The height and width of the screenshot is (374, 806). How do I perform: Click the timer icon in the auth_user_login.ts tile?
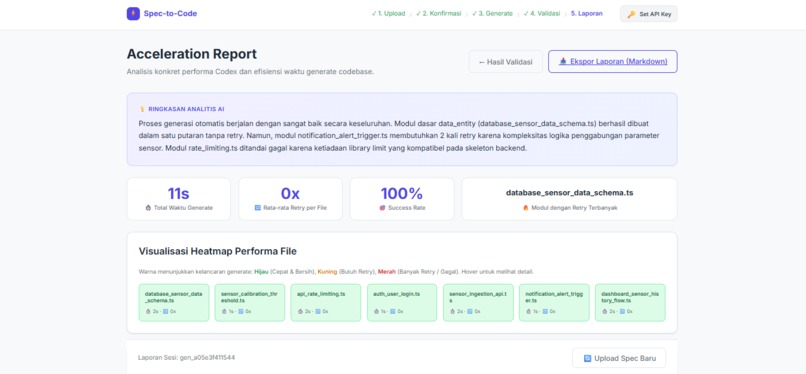pyautogui.click(x=376, y=311)
